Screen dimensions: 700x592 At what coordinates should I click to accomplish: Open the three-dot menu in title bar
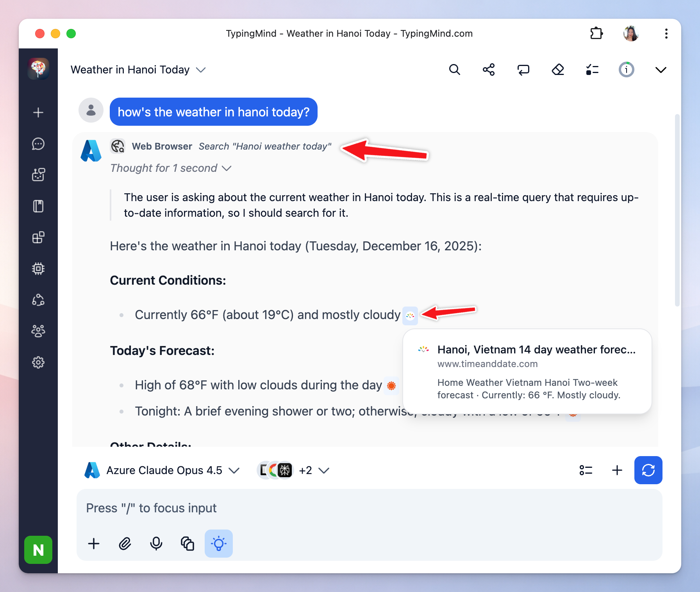tap(666, 34)
